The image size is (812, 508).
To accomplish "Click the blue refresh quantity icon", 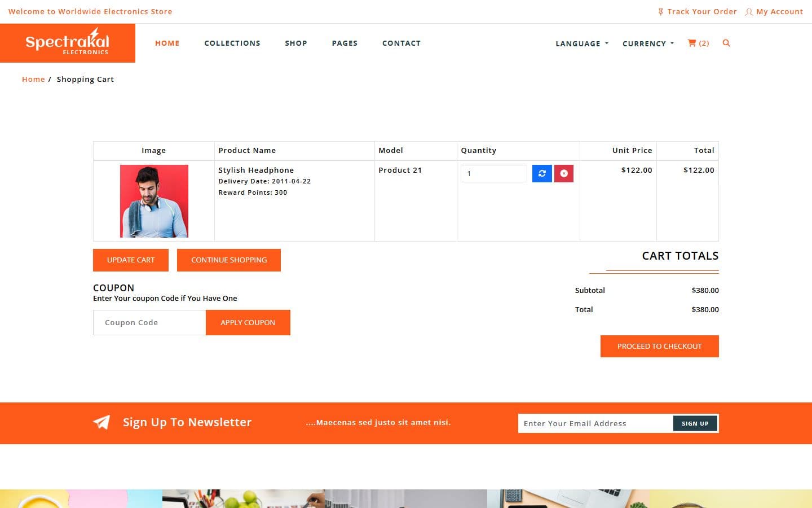I will pyautogui.click(x=542, y=173).
